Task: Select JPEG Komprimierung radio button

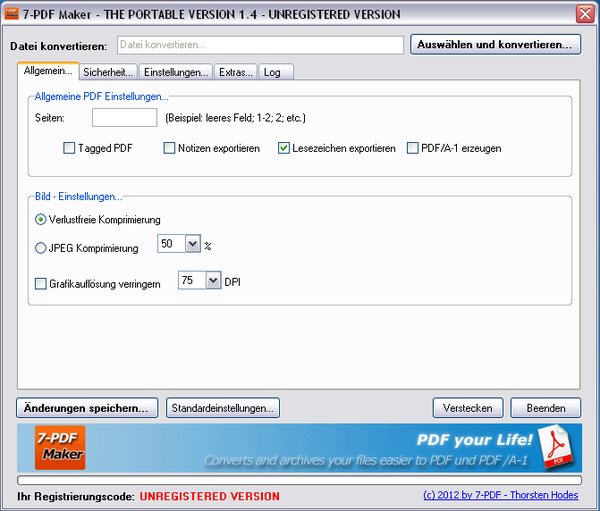Action: [x=41, y=248]
